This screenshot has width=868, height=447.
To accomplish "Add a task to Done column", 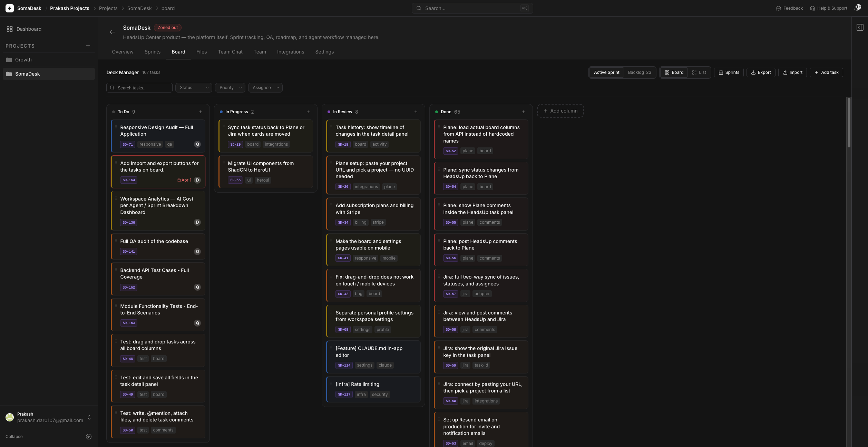I will pos(524,112).
